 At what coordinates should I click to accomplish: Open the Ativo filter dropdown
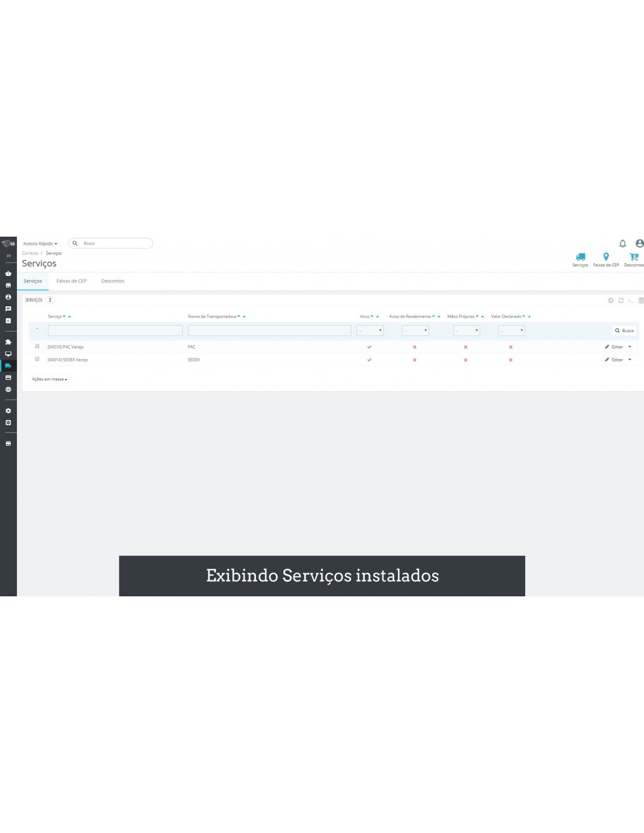pyautogui.click(x=370, y=331)
